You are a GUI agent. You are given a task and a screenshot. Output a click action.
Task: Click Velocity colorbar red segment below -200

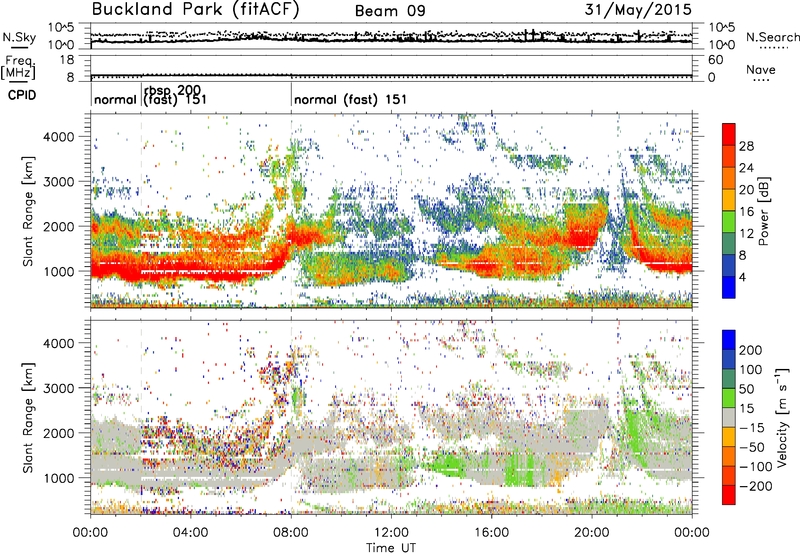click(x=729, y=495)
